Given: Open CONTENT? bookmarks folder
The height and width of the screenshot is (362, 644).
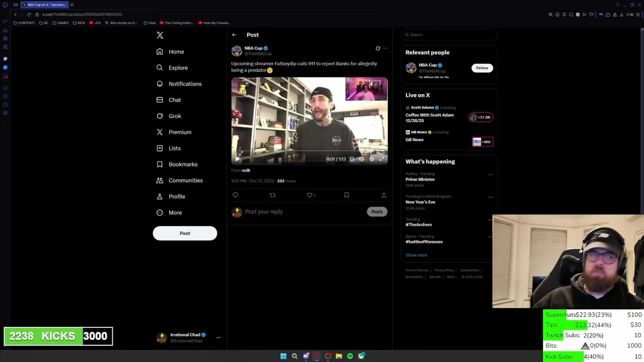Looking at the screenshot, I should 24,23.
